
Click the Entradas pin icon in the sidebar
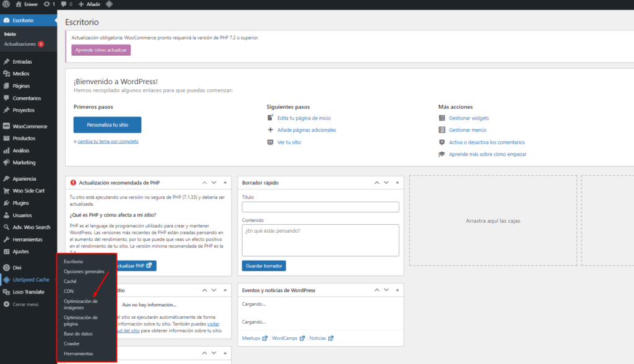[x=6, y=61]
